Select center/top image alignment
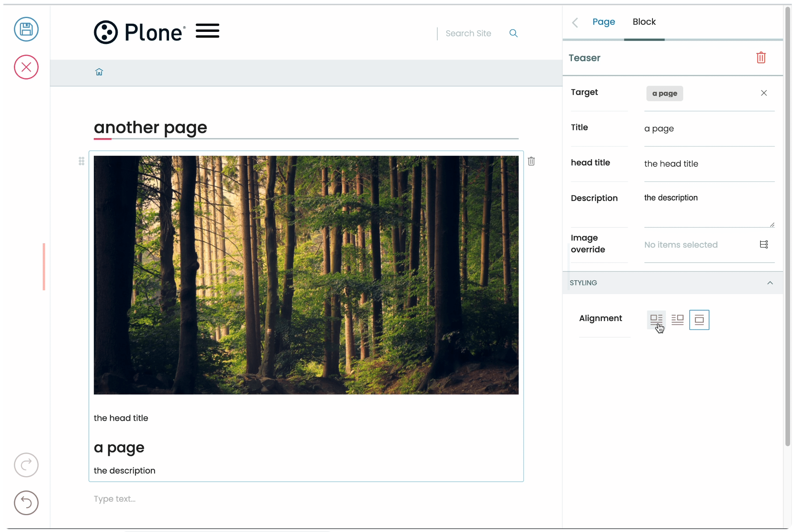The image size is (796, 532). [699, 320]
